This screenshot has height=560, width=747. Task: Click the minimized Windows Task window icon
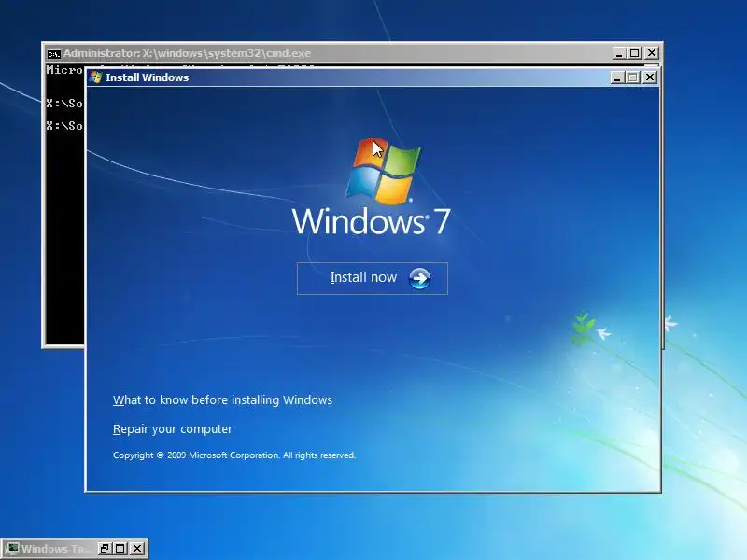[12, 548]
